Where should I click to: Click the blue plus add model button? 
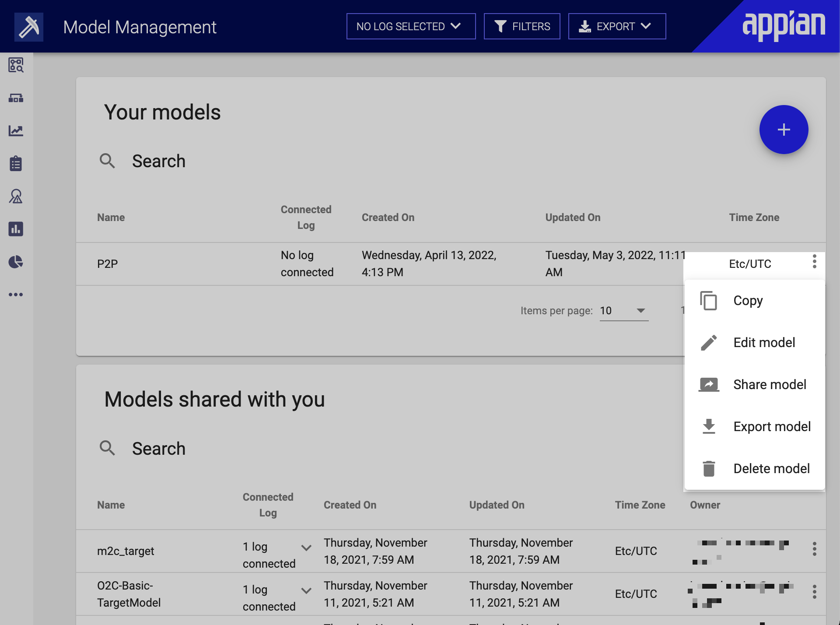(784, 130)
